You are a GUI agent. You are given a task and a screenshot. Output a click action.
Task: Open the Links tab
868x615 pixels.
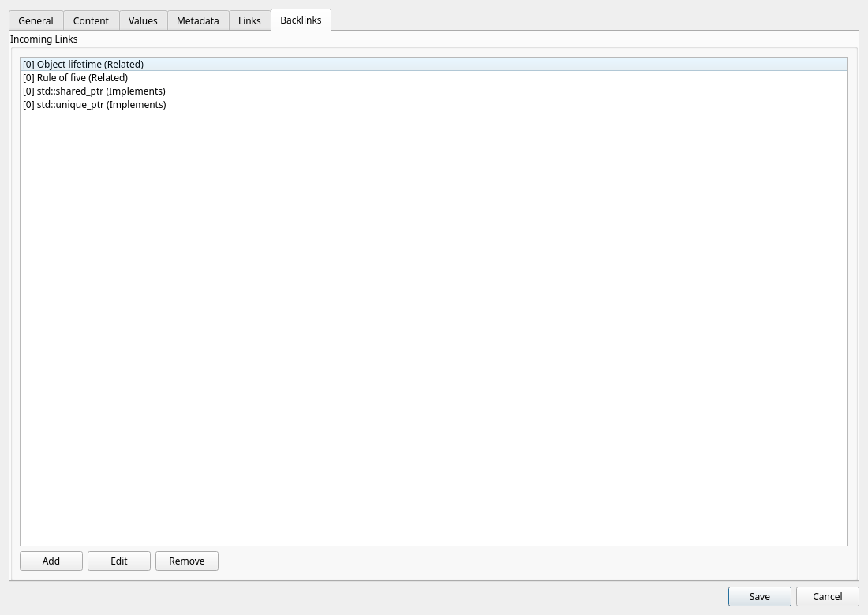point(249,21)
